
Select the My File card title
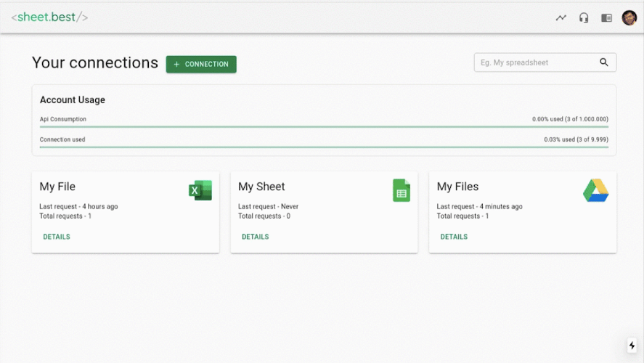click(x=57, y=187)
